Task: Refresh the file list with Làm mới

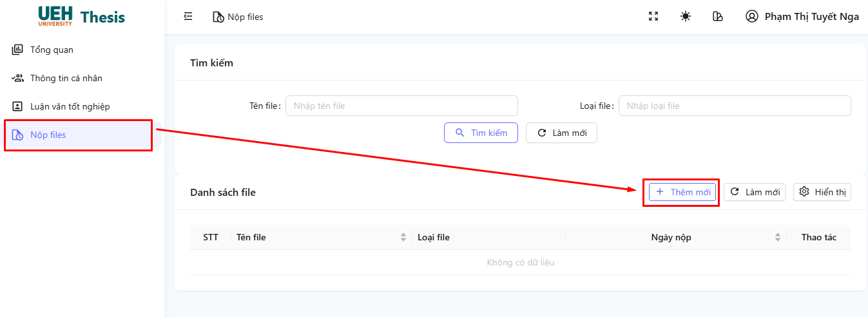Action: pyautogui.click(x=755, y=192)
